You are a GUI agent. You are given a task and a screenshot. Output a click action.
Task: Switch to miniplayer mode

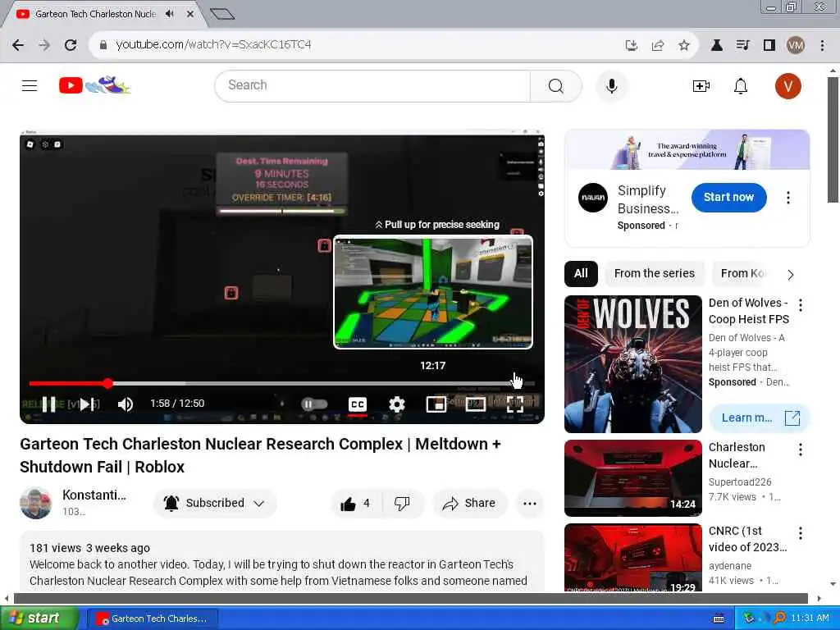[x=436, y=404]
